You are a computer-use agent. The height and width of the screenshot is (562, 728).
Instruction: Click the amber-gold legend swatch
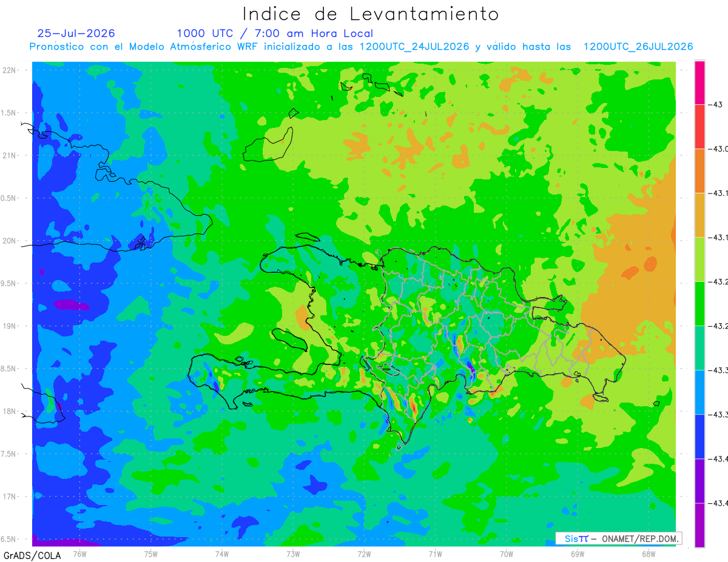(x=699, y=215)
